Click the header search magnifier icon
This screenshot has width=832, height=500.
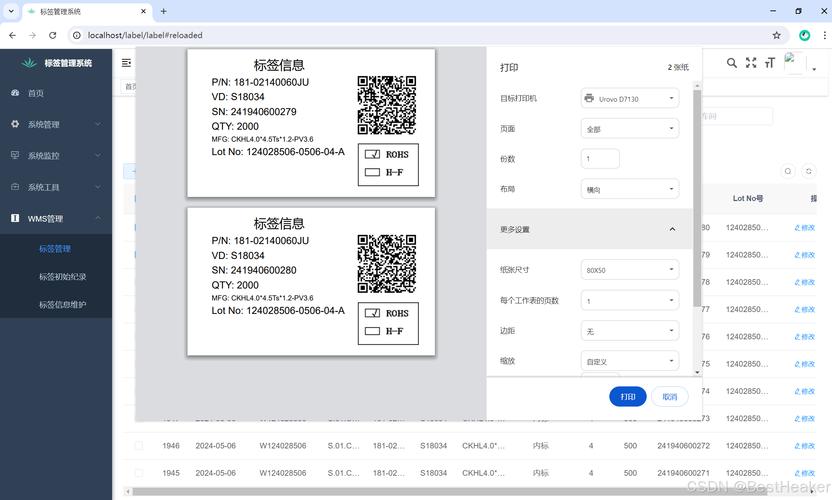pyautogui.click(x=732, y=63)
